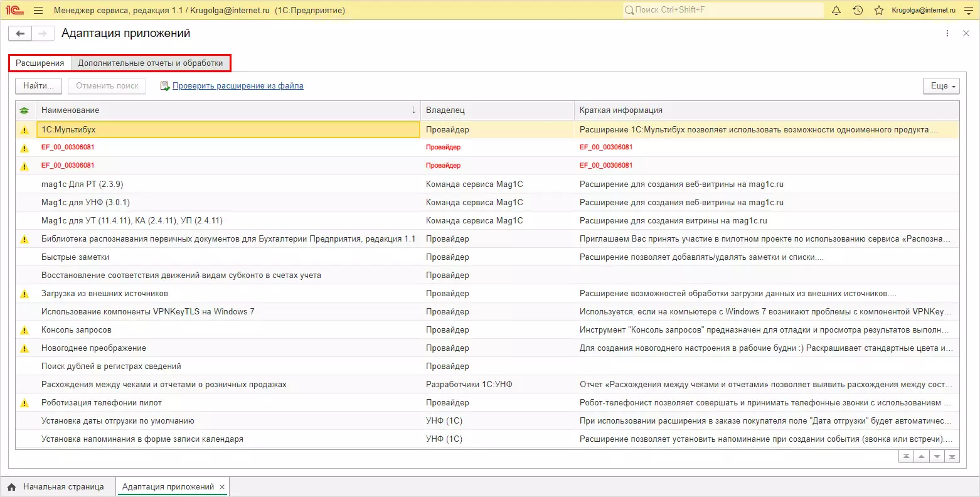The height and width of the screenshot is (497, 980).
Task: Switch to Дополнительные отчеты и обработки tab
Action: coord(151,63)
